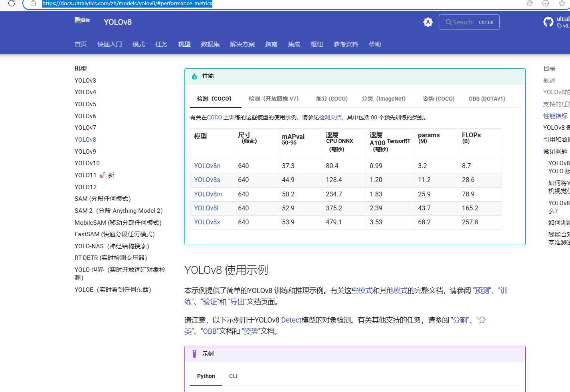Image resolution: width=570 pixels, height=392 pixels.
Task: Open the YOLOv8n model link
Action: point(207,166)
